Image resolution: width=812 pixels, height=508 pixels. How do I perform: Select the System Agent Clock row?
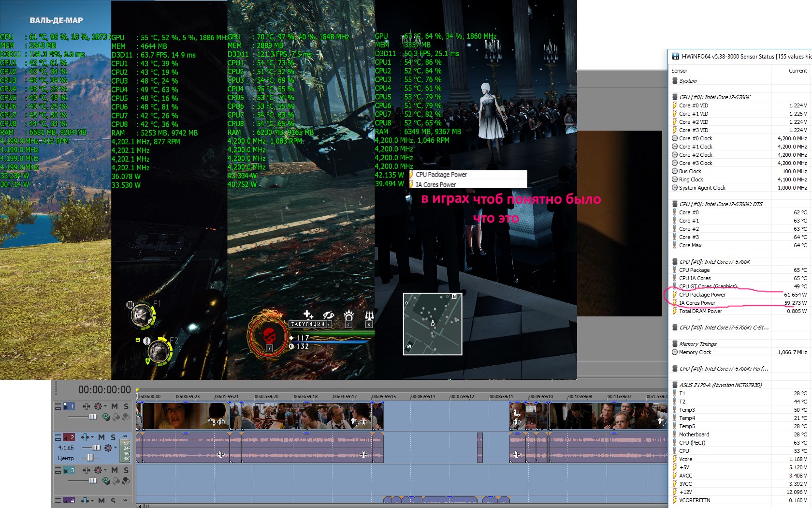(739, 188)
